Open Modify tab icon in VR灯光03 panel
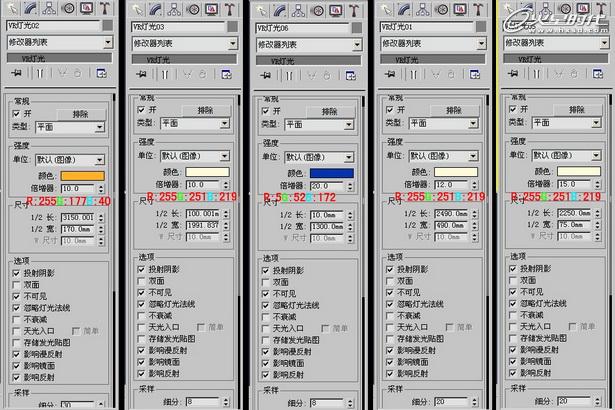Viewport: 615px width, 410px height. pyautogui.click(x=156, y=9)
